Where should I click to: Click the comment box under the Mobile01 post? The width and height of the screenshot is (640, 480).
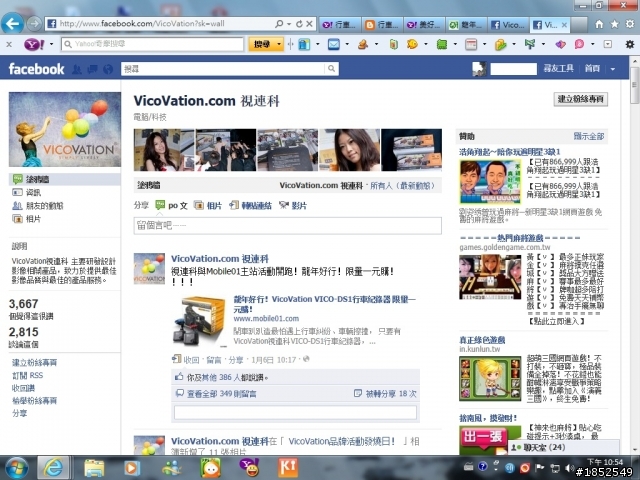295,412
